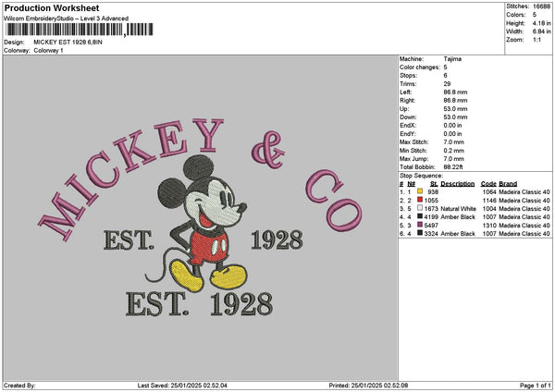Click the 'Max Jump:' label
Screen dimensions: 555x392
413,159
